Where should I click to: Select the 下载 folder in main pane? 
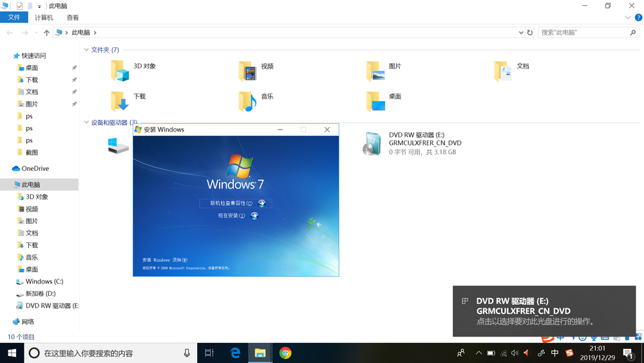pos(128,101)
